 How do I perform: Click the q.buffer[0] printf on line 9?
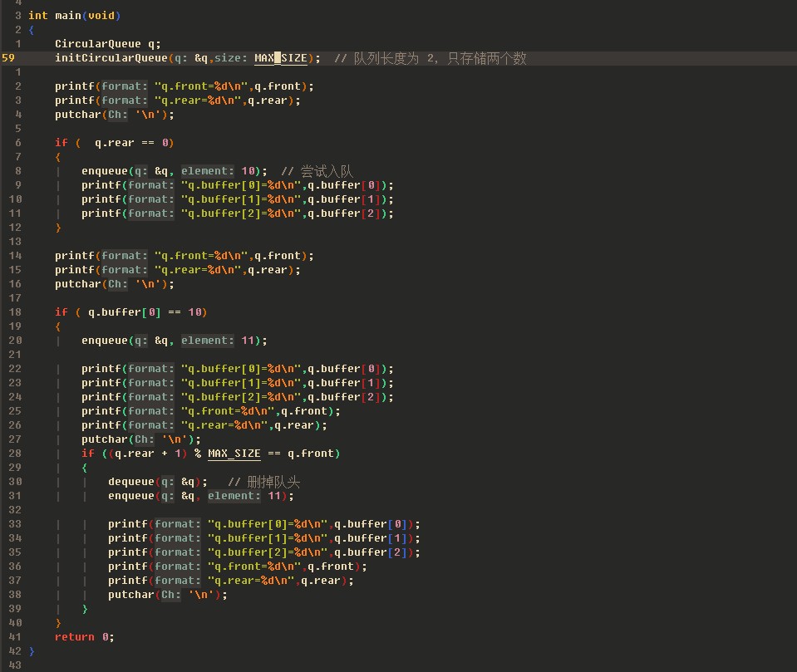click(x=238, y=185)
